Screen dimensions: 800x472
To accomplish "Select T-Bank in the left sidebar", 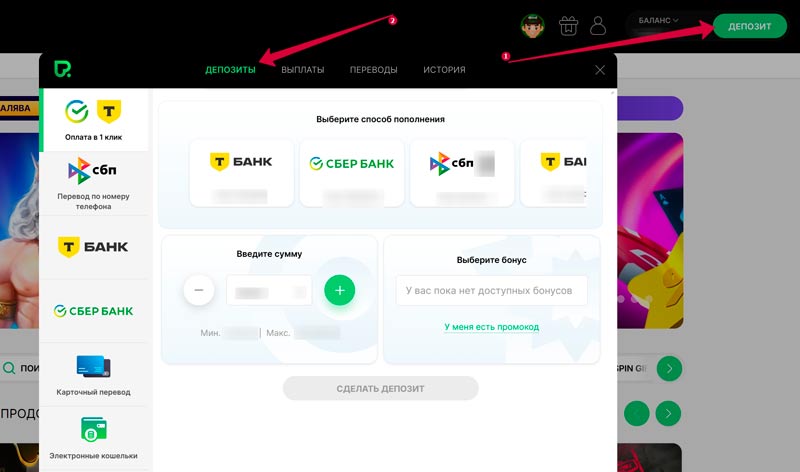I will pyautogui.click(x=94, y=247).
